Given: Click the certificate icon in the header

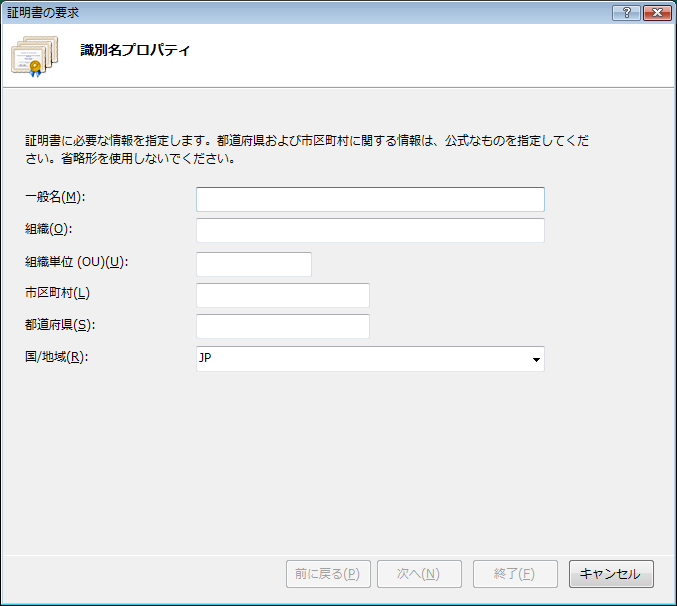Looking at the screenshot, I should point(31,58).
